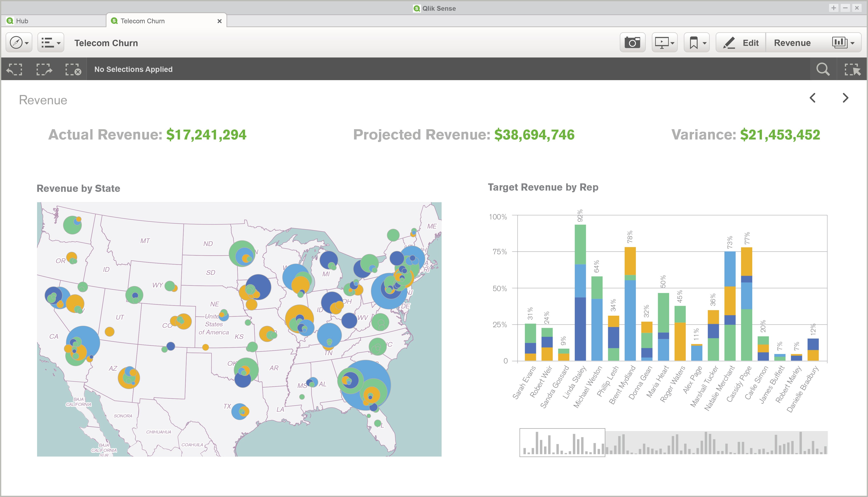Viewport: 868px width, 497px height.
Task: Go to the next sheet
Action: [x=845, y=98]
